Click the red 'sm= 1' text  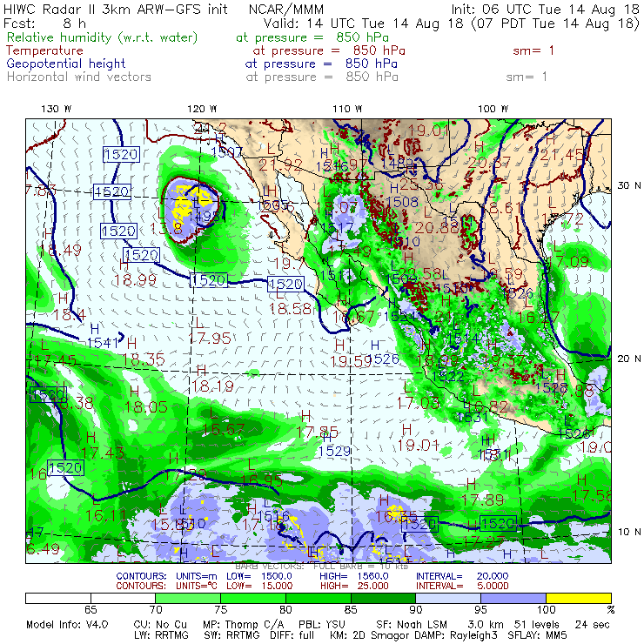[533, 50]
